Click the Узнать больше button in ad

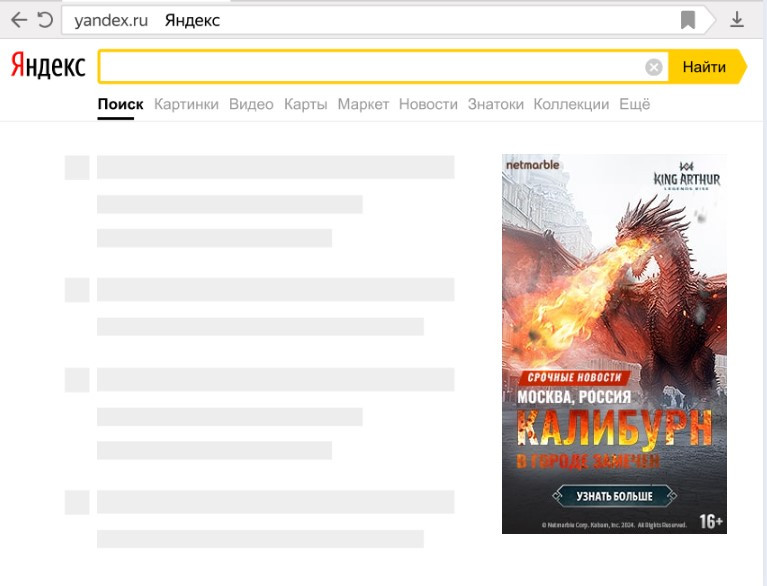614,496
